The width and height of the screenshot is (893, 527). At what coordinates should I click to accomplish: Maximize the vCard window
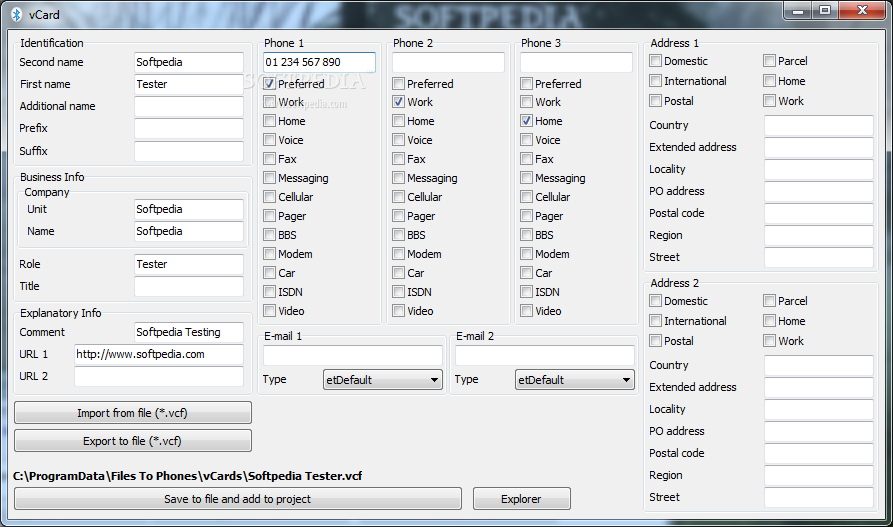825,11
